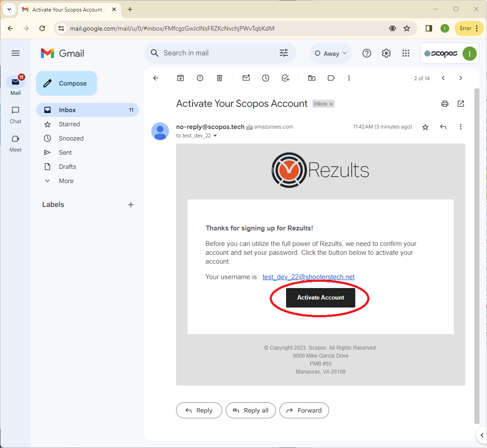This screenshot has width=487, height=448.
Task: Open the Away status dropdown
Action: click(330, 53)
